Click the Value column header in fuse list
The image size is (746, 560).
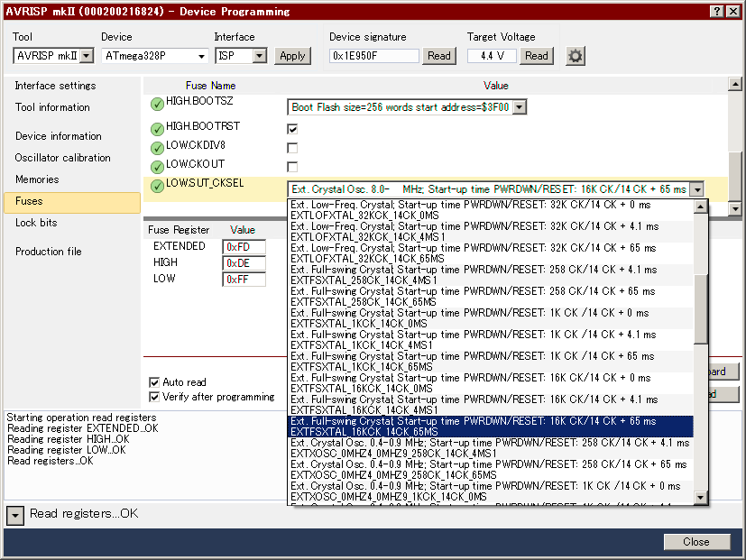click(x=496, y=86)
